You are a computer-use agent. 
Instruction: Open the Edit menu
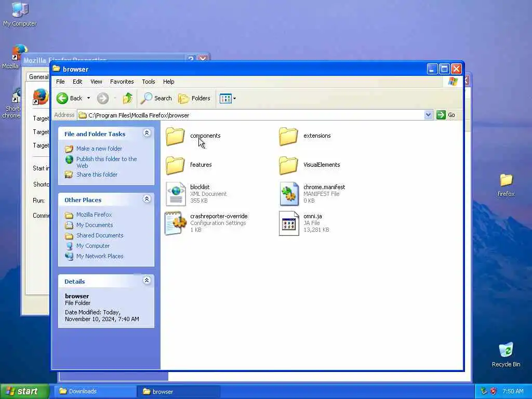click(77, 82)
